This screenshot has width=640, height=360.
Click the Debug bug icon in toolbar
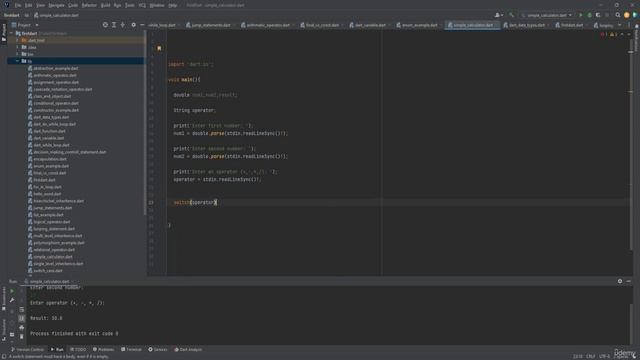point(589,15)
